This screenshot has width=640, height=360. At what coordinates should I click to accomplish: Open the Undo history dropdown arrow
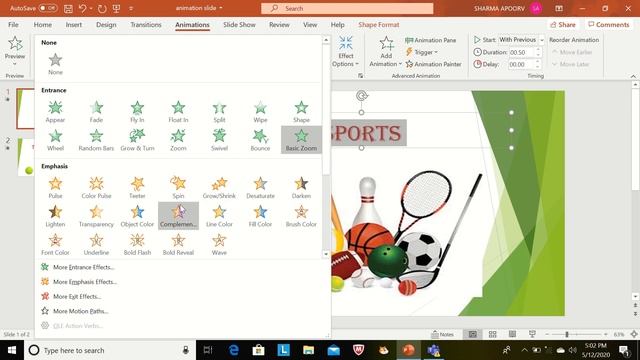point(91,8)
